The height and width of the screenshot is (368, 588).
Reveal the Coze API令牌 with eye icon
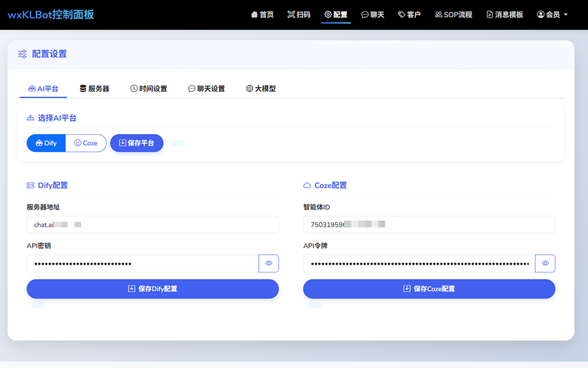point(546,263)
